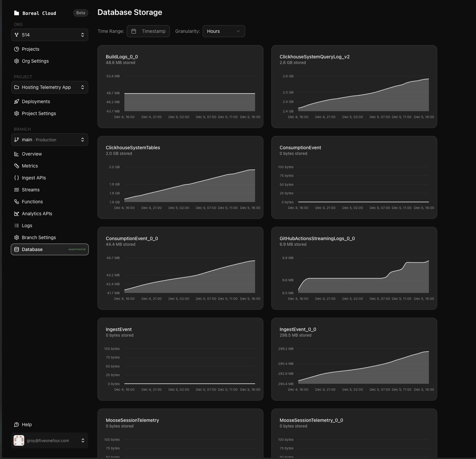Click the Ingest APIs curly braces icon
Screen dimensions: 476x459
(17, 178)
